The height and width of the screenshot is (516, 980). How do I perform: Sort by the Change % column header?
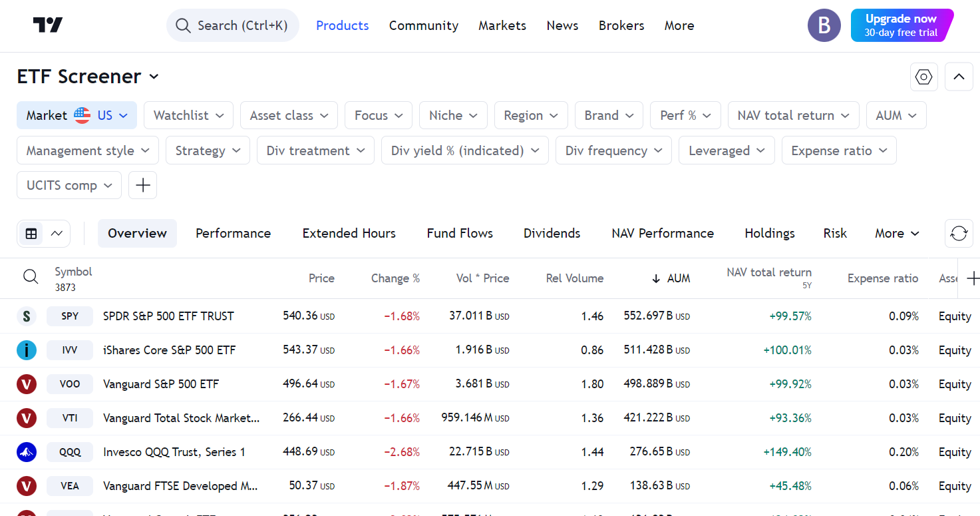[x=395, y=278]
